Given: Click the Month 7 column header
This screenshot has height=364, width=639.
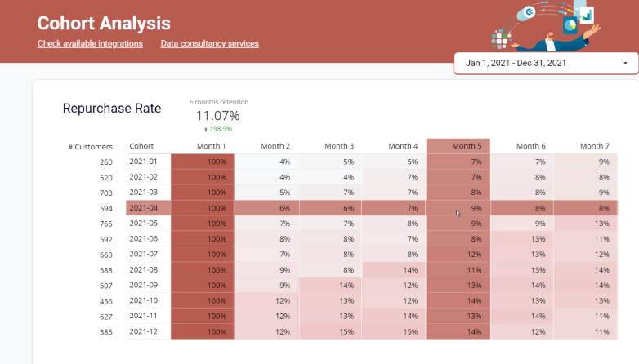Looking at the screenshot, I should pos(595,146).
